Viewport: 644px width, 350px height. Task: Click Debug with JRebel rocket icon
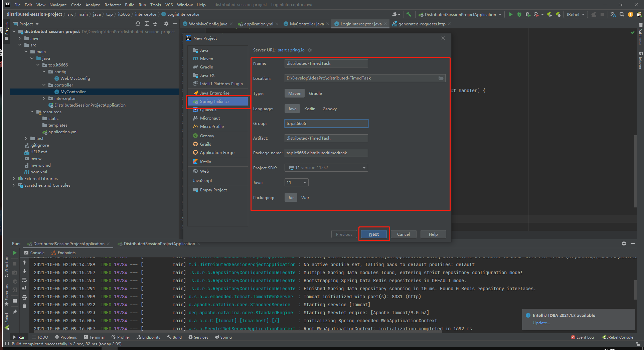tap(558, 14)
